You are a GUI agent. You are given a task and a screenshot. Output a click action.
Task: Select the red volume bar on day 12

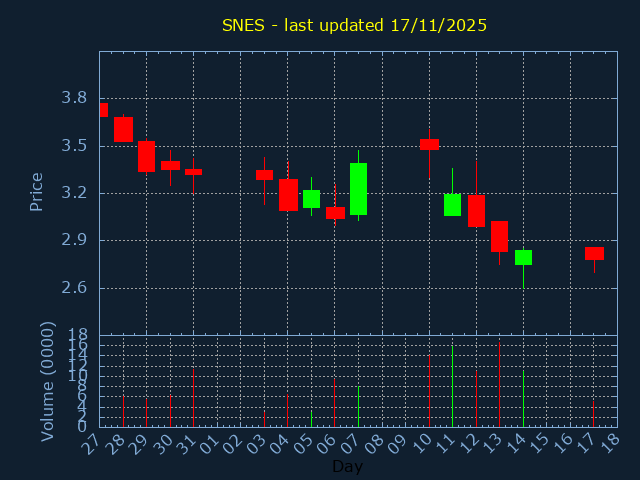476,399
